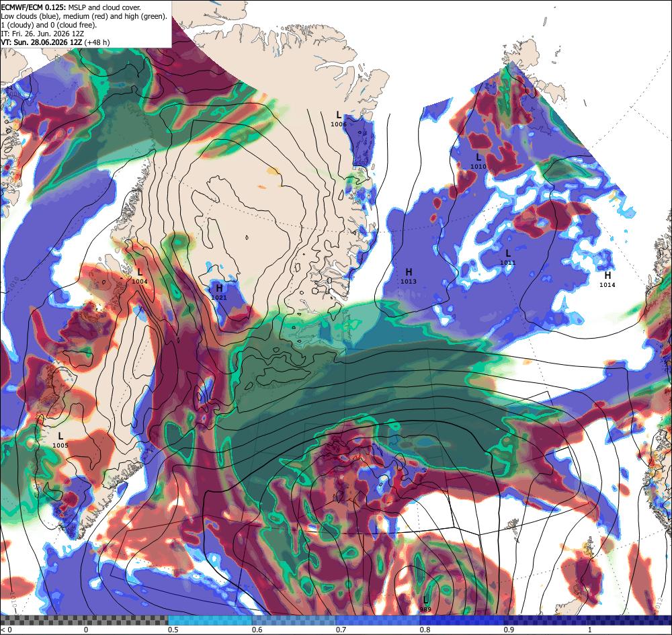Click the L 1004 low pressure label
Viewport: 672px width, 635px height.
coord(140,276)
